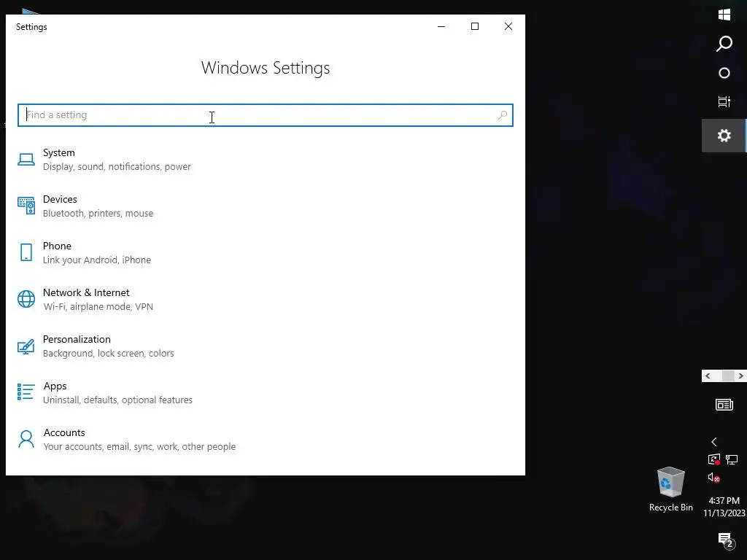Open System category title
Viewport: 747px width, 560px height.
pos(58,153)
